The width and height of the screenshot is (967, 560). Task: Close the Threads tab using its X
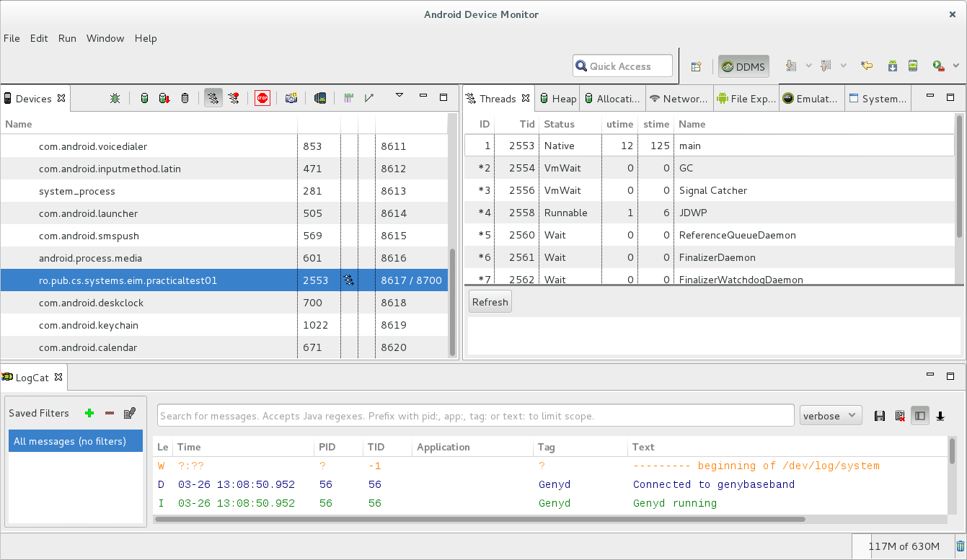(x=526, y=98)
